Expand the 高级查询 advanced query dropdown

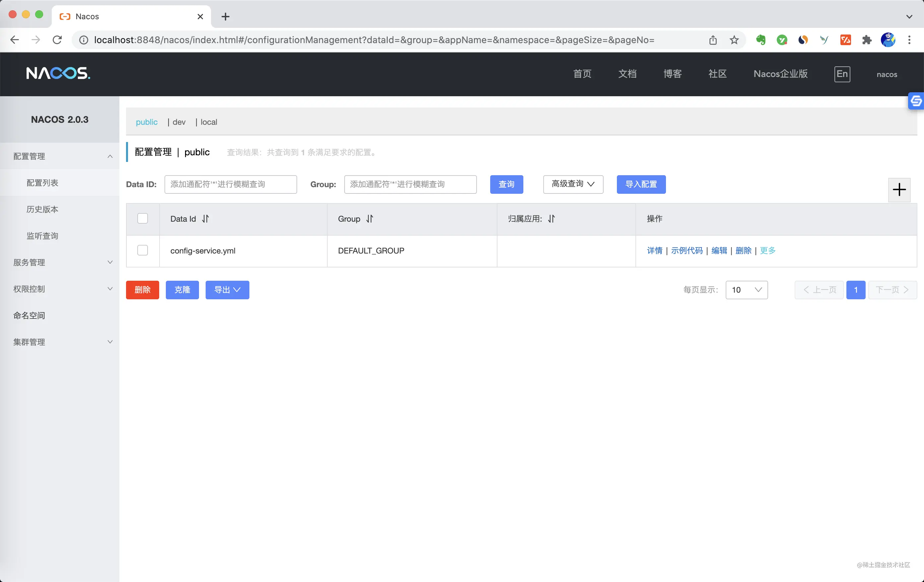573,184
